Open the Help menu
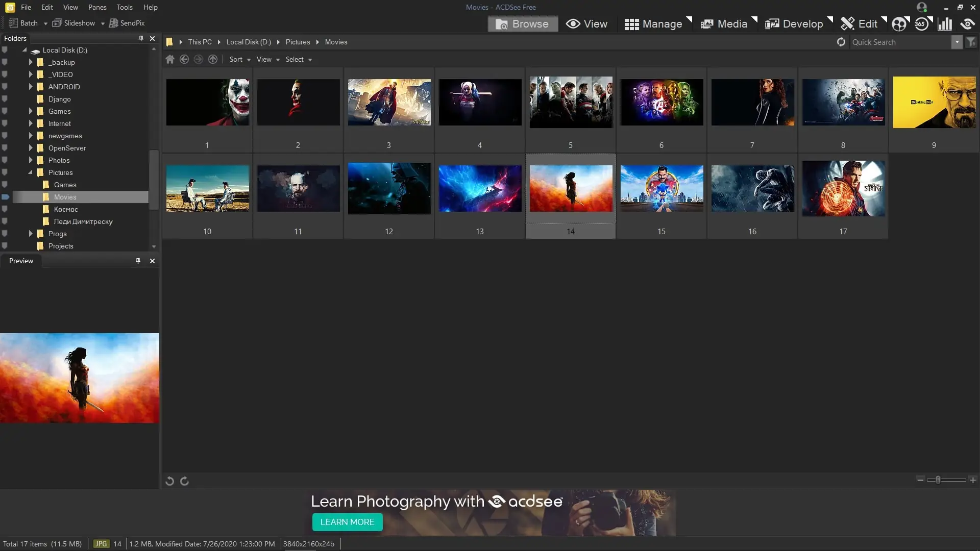This screenshot has height=551, width=980. coord(151,7)
